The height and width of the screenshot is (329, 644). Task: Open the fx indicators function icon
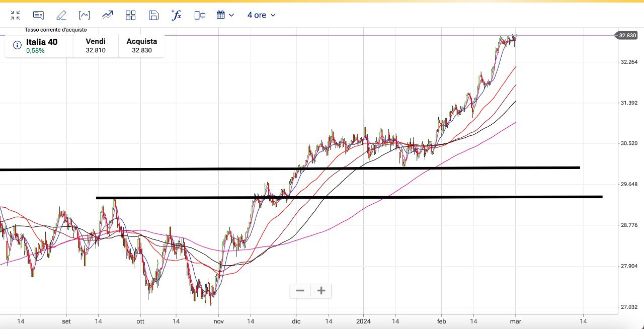tap(177, 15)
